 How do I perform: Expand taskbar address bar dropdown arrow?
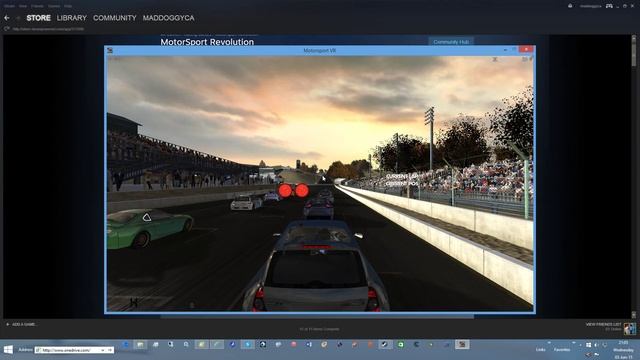[x=103, y=350]
